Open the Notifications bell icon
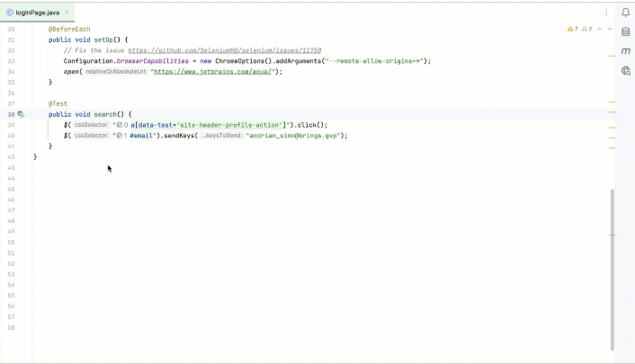Viewport: 635px width, 364px height. pyautogui.click(x=626, y=13)
